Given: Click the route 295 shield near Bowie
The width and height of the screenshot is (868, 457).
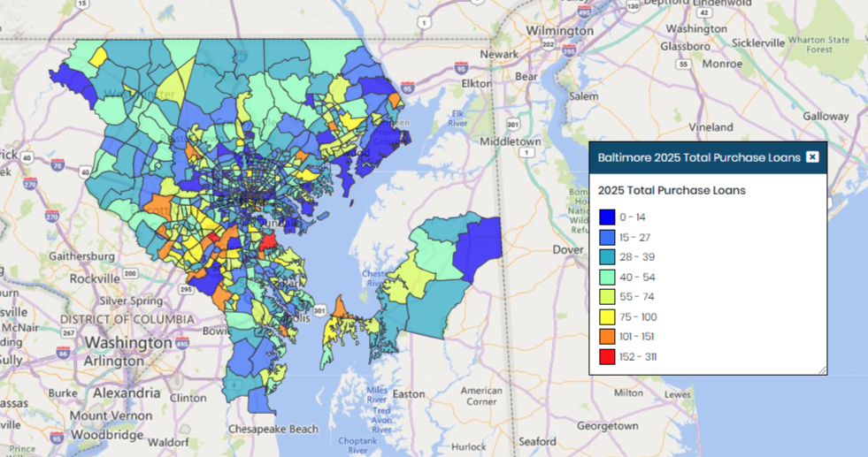Looking at the screenshot, I should [186, 289].
